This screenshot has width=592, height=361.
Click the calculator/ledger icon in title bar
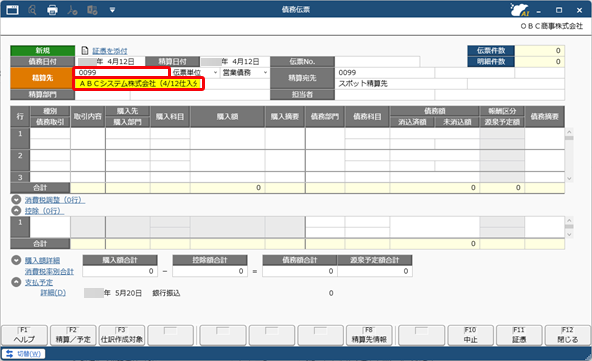tap(92, 10)
